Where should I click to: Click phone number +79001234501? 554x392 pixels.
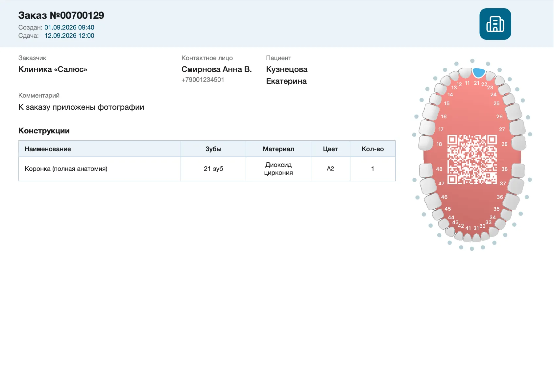pyautogui.click(x=203, y=80)
